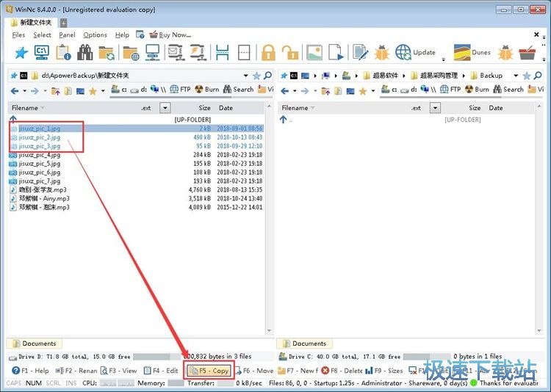Click the 超易软件 breadcrumb folder
Screen dimensions: 551x392
381,76
